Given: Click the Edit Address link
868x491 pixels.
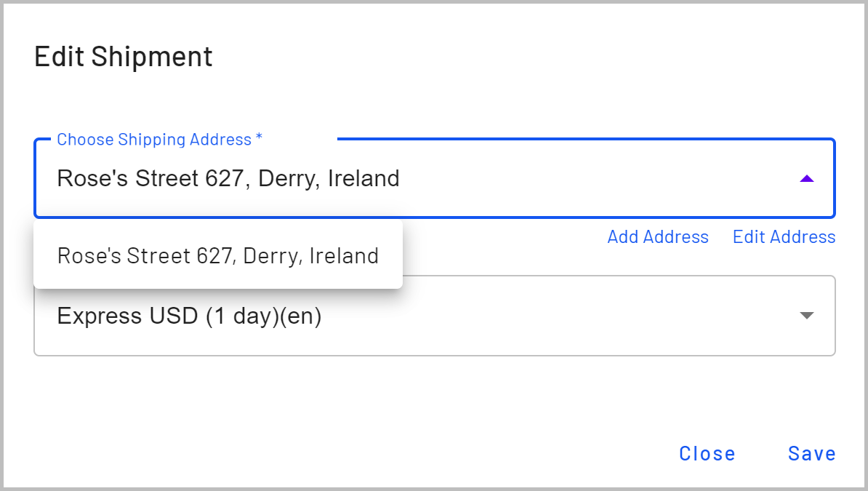Looking at the screenshot, I should pyautogui.click(x=784, y=237).
